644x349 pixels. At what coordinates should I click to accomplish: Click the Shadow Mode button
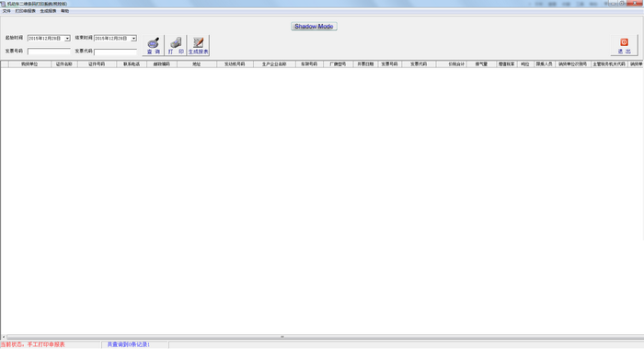click(x=315, y=27)
